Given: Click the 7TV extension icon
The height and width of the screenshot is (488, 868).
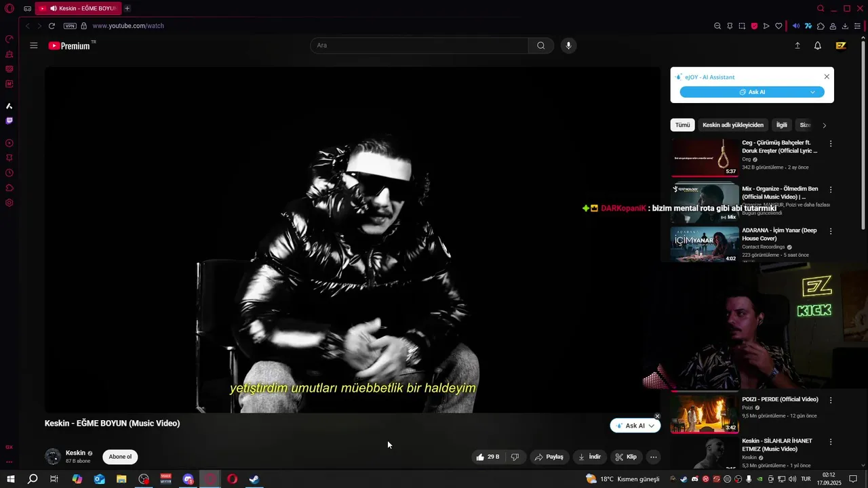Looking at the screenshot, I should [808, 26].
